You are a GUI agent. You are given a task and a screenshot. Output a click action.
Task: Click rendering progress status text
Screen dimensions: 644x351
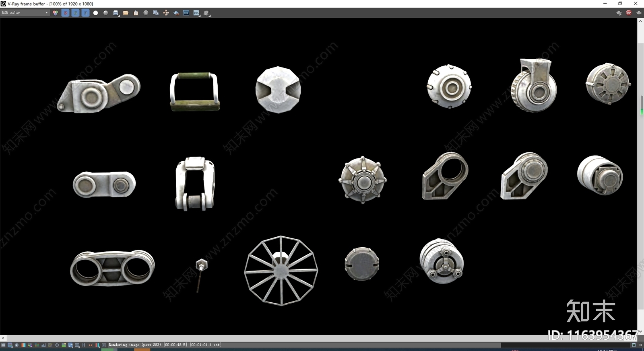click(165, 345)
